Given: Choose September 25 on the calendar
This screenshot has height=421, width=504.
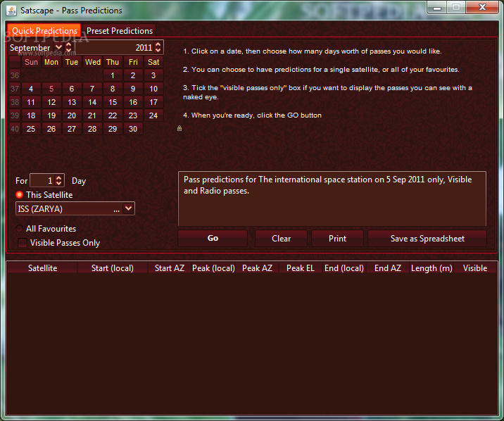Looking at the screenshot, I should 31,129.
